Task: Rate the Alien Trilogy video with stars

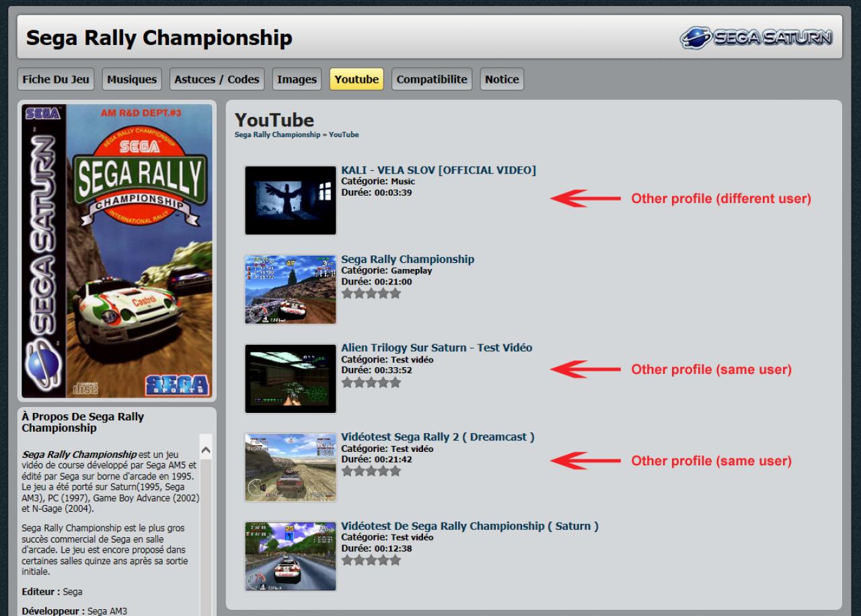Action: pos(371,382)
